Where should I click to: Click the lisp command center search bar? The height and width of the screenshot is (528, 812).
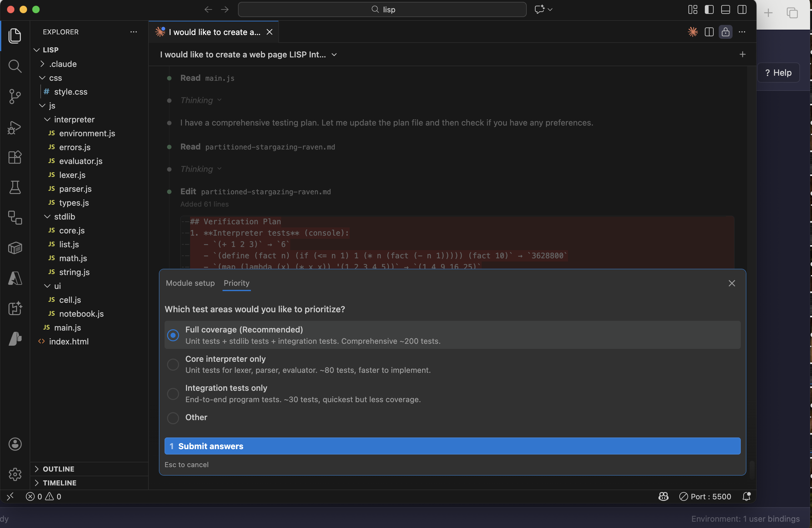(x=382, y=9)
